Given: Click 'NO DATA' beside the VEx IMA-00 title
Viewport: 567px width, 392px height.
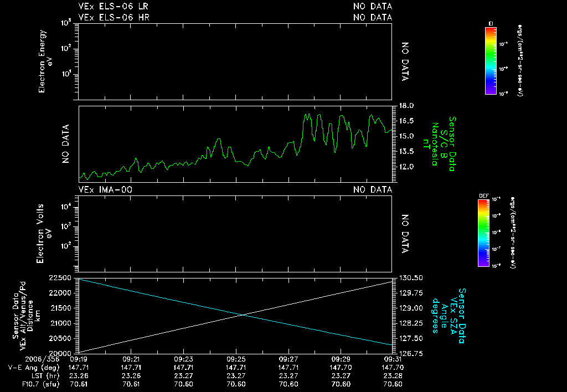Looking at the screenshot, I should 373,189.
